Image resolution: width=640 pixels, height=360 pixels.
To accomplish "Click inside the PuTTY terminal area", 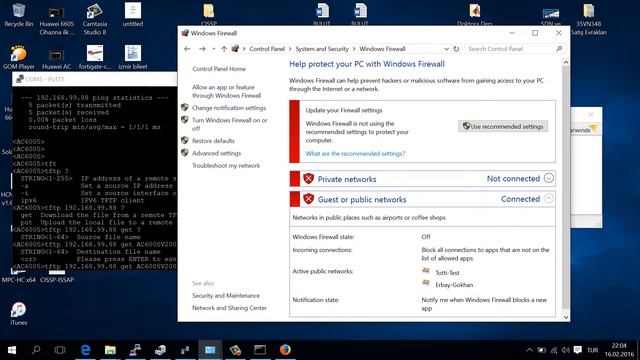I will [95, 178].
